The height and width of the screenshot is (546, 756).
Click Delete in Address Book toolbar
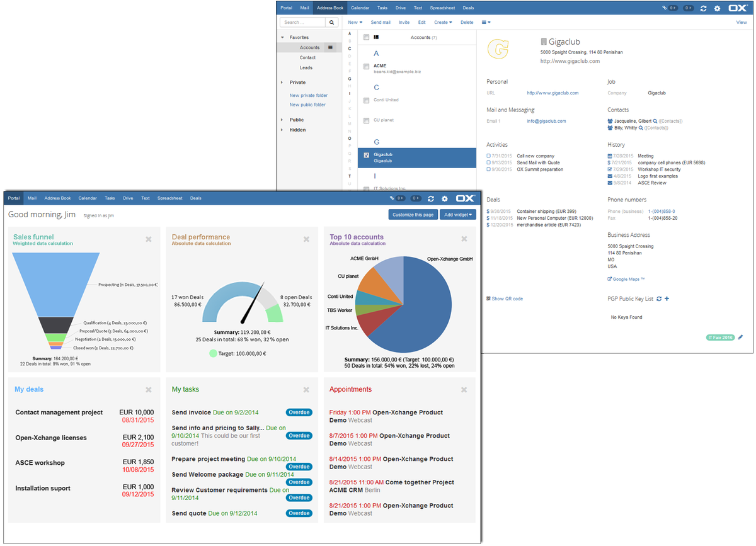(467, 22)
